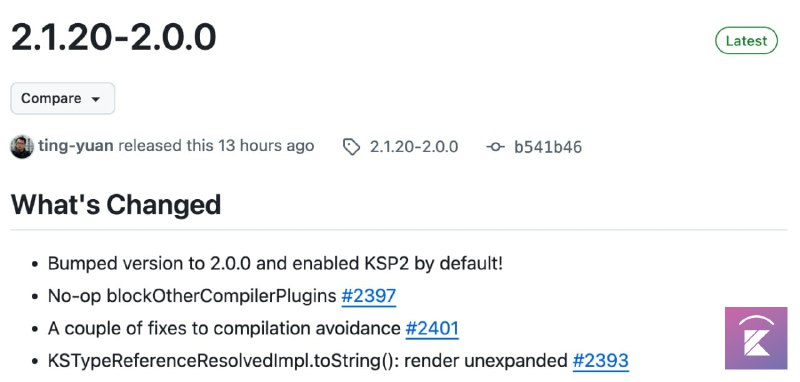Click the No-op blockOtherCompilerPlugins text

click(x=192, y=296)
